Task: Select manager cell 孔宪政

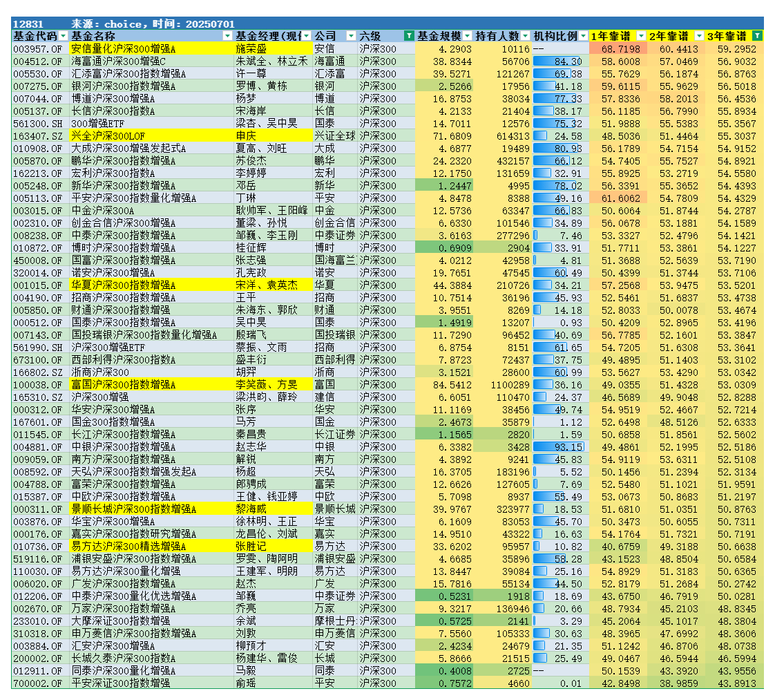Action: point(274,273)
